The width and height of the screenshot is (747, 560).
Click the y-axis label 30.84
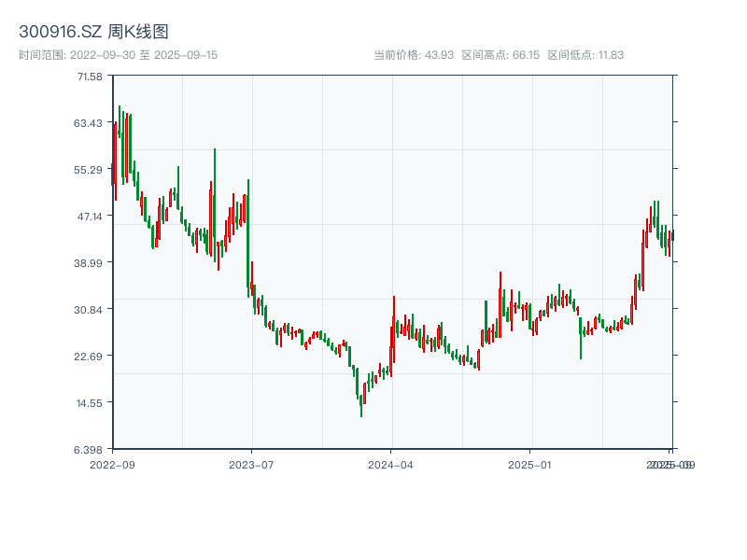click(x=88, y=310)
